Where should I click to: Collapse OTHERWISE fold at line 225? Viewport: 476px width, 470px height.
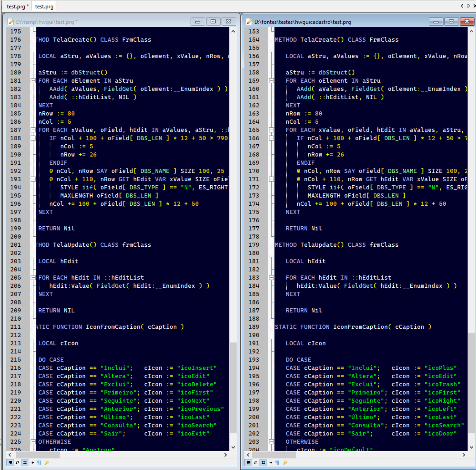[x=33, y=442]
